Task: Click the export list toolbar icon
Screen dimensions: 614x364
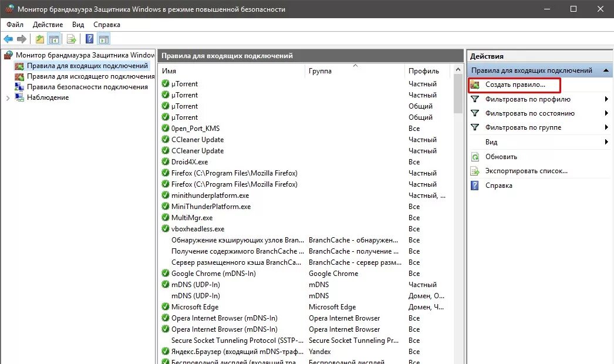Action: tap(71, 39)
